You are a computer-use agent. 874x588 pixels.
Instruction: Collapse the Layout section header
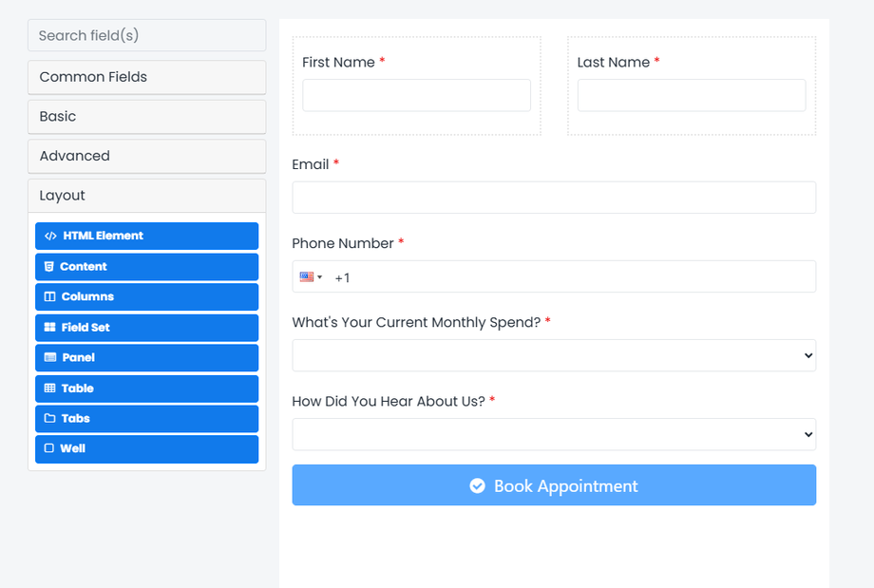tap(146, 196)
